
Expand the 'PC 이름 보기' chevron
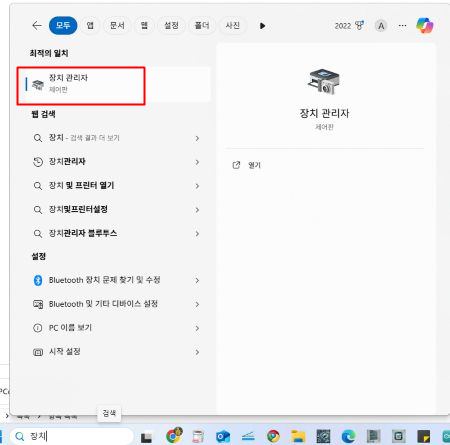pyautogui.click(x=197, y=328)
